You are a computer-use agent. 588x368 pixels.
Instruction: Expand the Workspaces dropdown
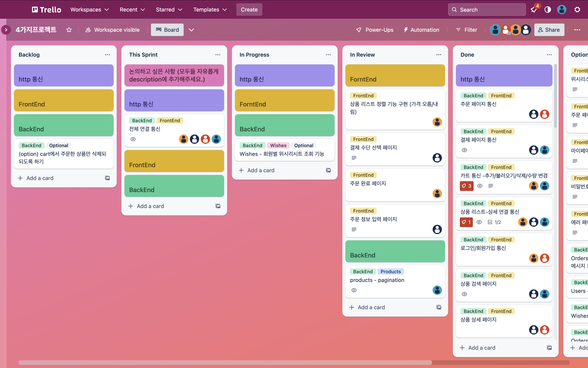click(89, 10)
